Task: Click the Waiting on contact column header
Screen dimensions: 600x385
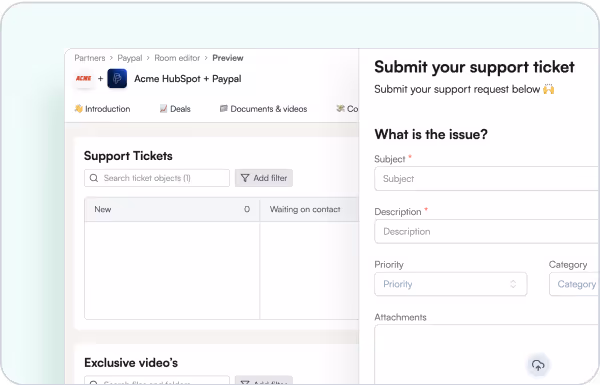Action: (309, 209)
